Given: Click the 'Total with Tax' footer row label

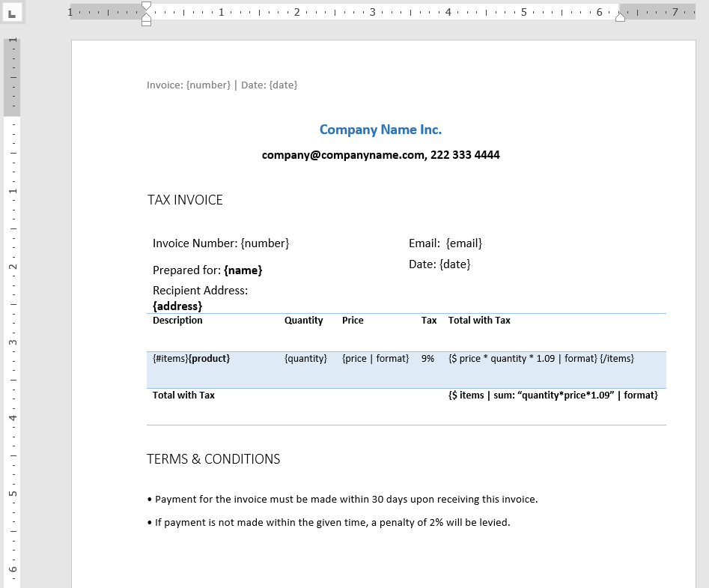Looking at the screenshot, I should coord(183,395).
